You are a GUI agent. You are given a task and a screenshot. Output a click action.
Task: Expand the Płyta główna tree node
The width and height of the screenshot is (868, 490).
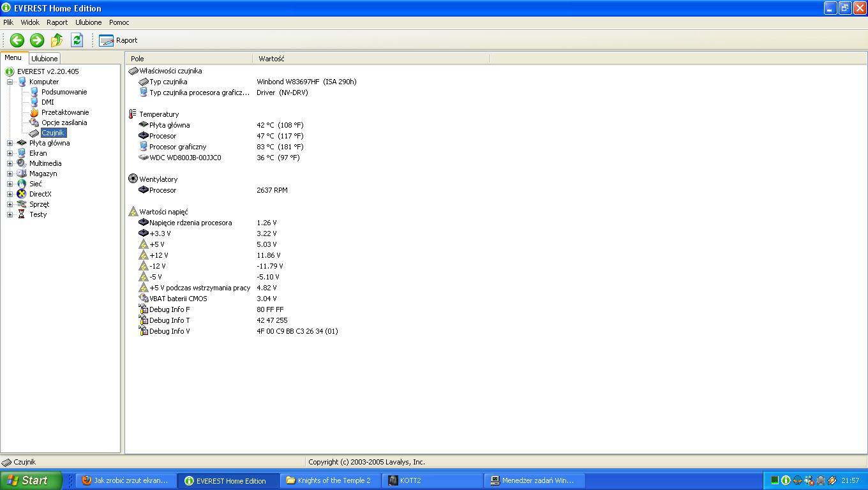coord(10,143)
